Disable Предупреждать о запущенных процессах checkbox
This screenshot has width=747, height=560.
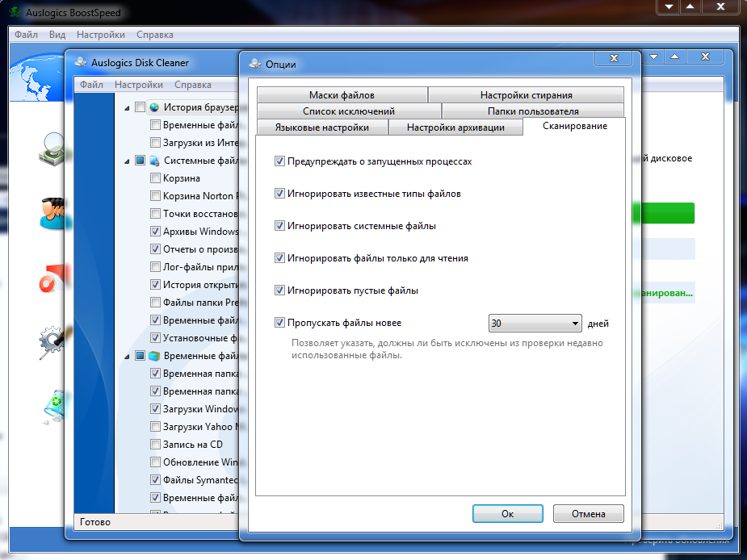(x=279, y=161)
